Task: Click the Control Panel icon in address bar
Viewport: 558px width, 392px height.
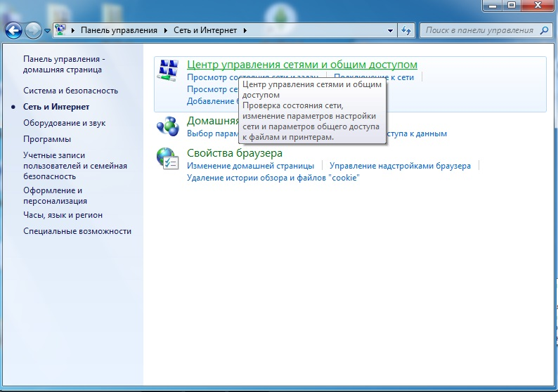Action: (x=60, y=30)
